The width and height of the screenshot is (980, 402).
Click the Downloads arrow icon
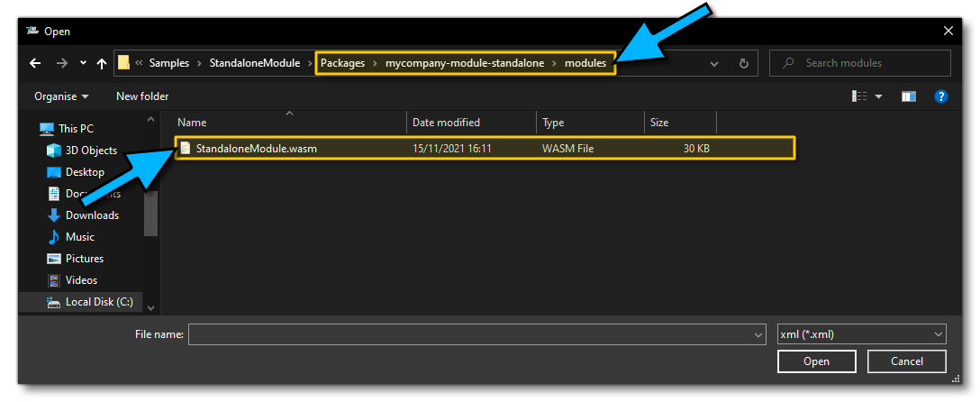[x=54, y=215]
